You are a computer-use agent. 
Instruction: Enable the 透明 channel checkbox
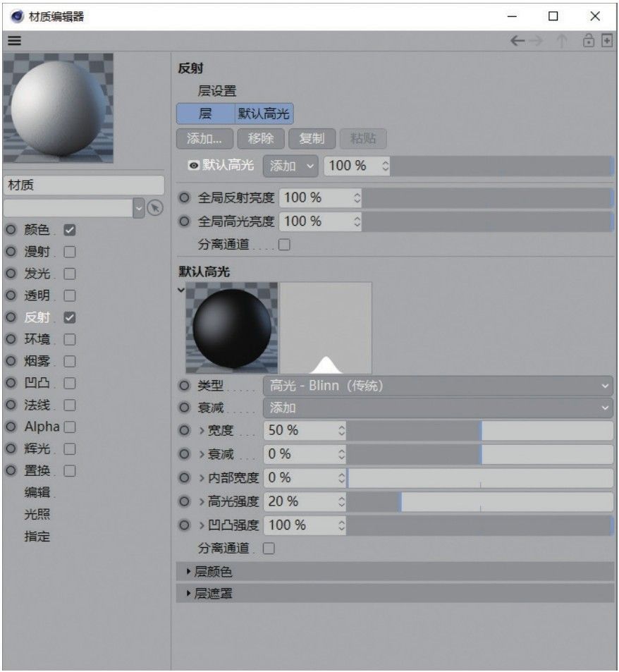pos(69,295)
